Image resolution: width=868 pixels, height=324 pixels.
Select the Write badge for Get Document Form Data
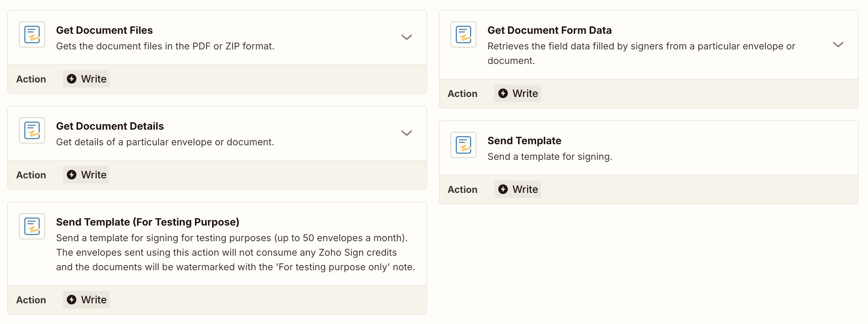tap(517, 93)
